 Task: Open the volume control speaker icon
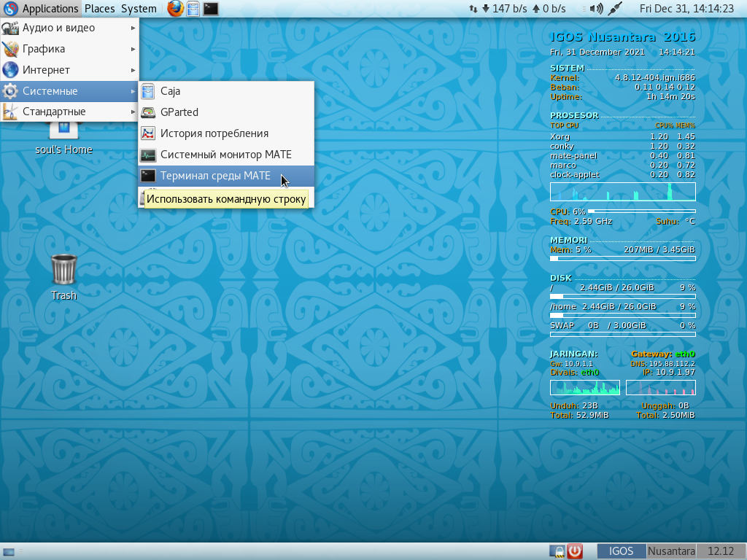[x=596, y=9]
